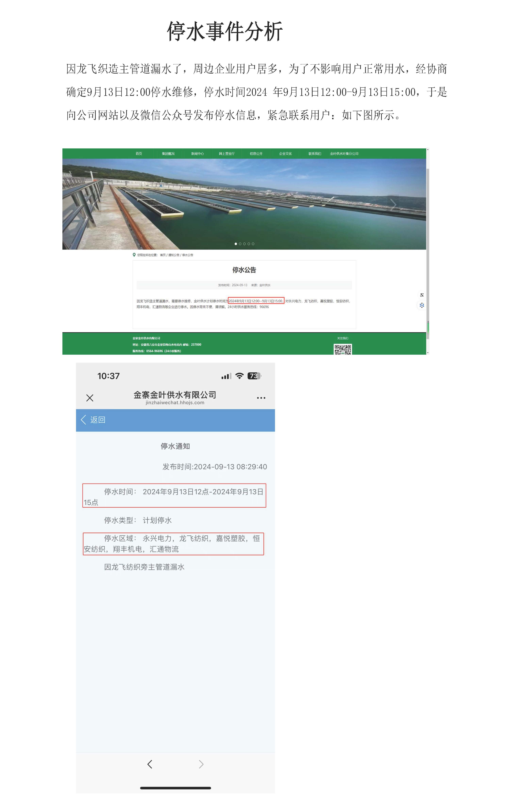Image resolution: width=526 pixels, height=812 pixels.
Task: Click the footer company name 金寨金叶供水有限公司
Action: click(146, 338)
